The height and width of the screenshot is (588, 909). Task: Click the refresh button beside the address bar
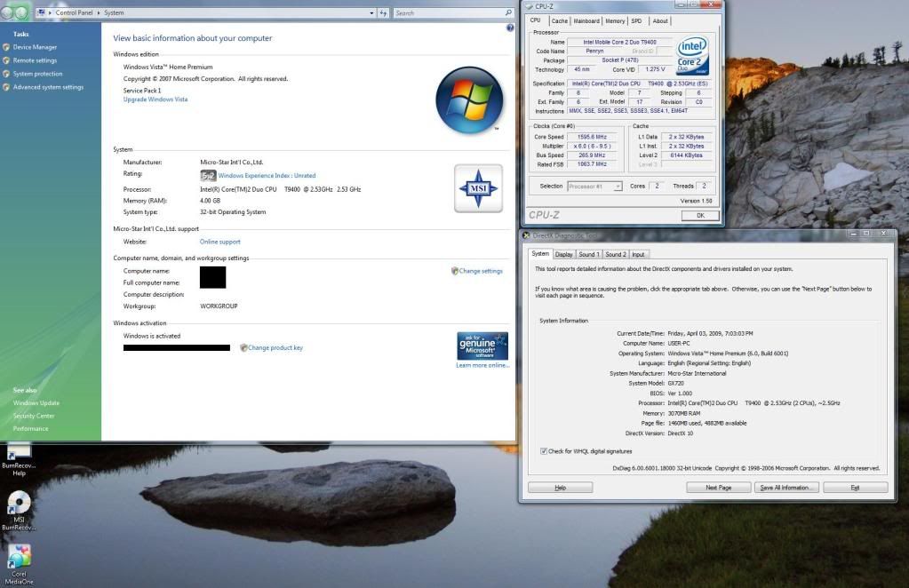[383, 12]
